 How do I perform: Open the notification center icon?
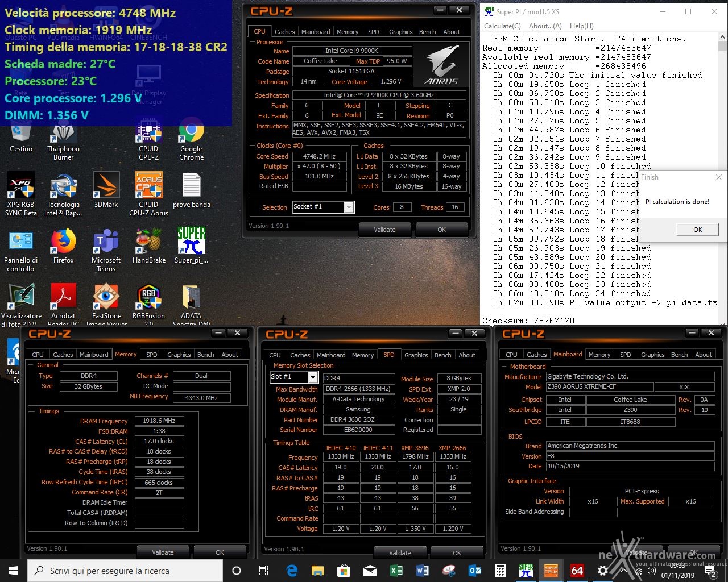pos(711,571)
